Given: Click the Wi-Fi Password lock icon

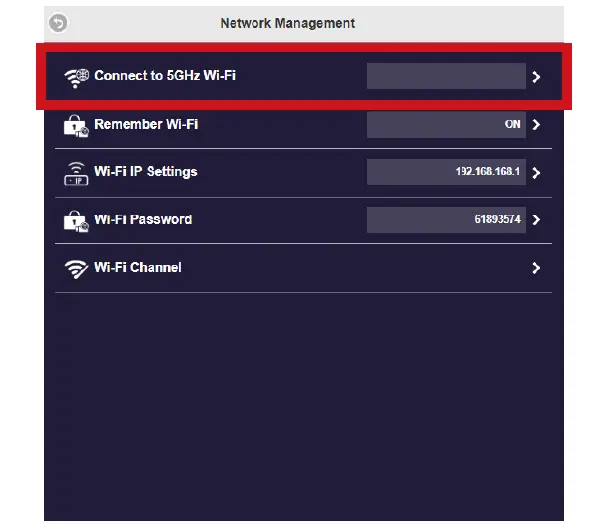Looking at the screenshot, I should 76,220.
